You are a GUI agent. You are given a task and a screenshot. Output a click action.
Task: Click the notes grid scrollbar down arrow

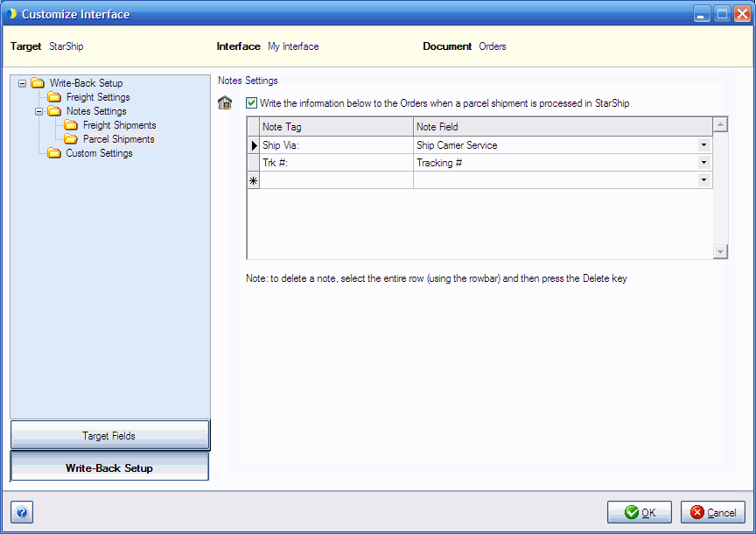[x=720, y=251]
